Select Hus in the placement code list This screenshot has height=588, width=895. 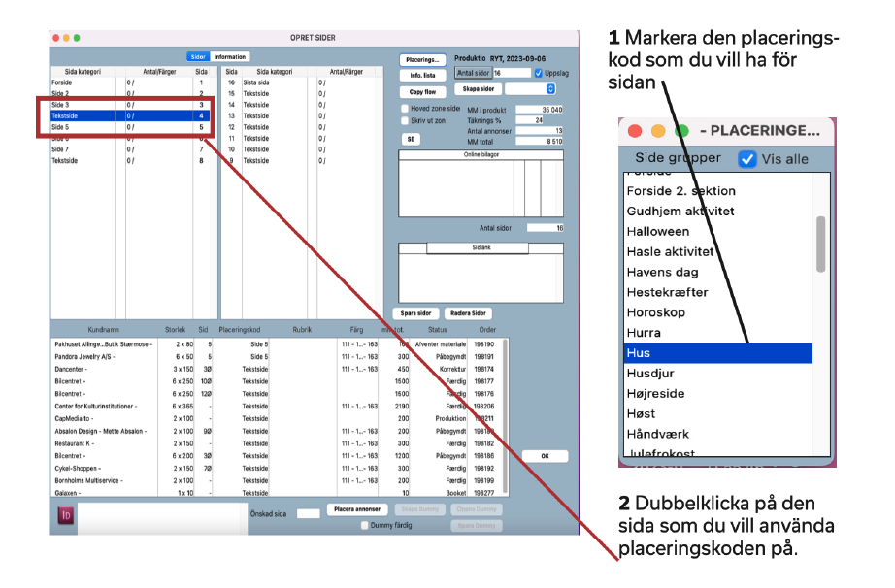(717, 353)
